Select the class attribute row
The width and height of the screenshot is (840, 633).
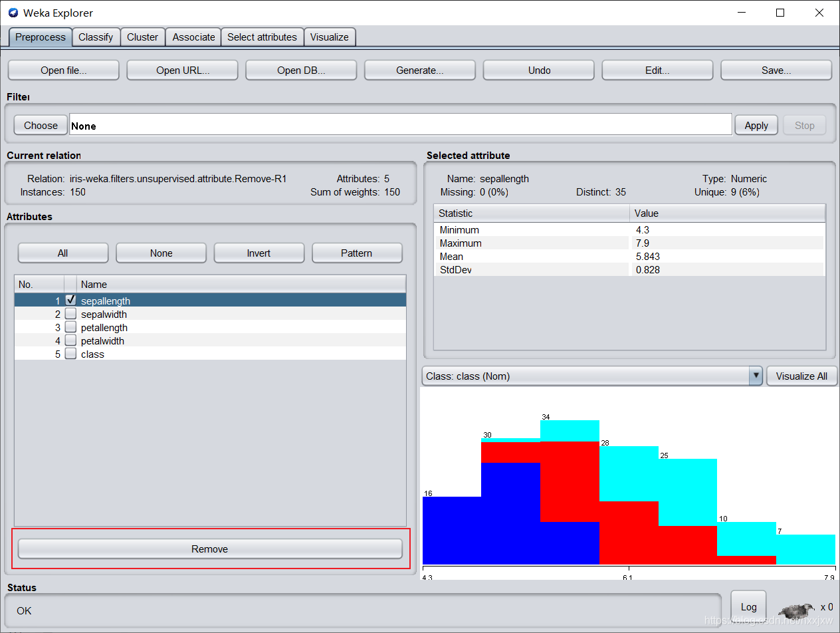point(210,354)
